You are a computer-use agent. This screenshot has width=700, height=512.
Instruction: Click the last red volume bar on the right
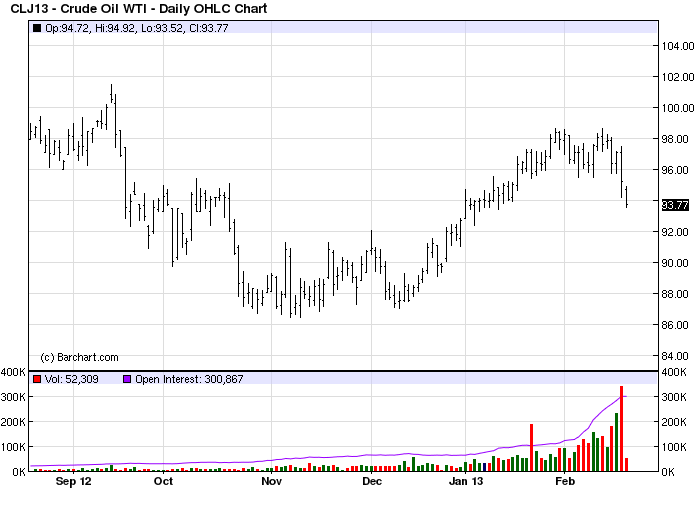point(626,465)
